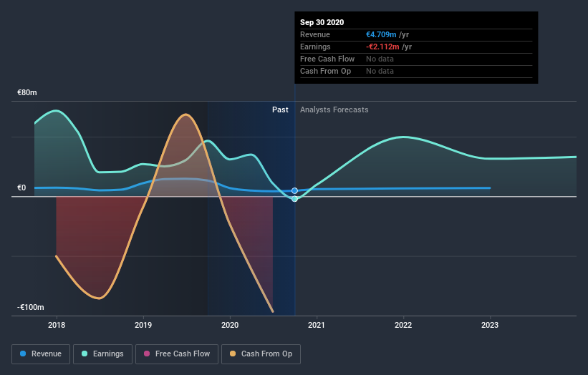588x375 pixels.
Task: Click the Analysts Forecasts label
Action: click(334, 109)
